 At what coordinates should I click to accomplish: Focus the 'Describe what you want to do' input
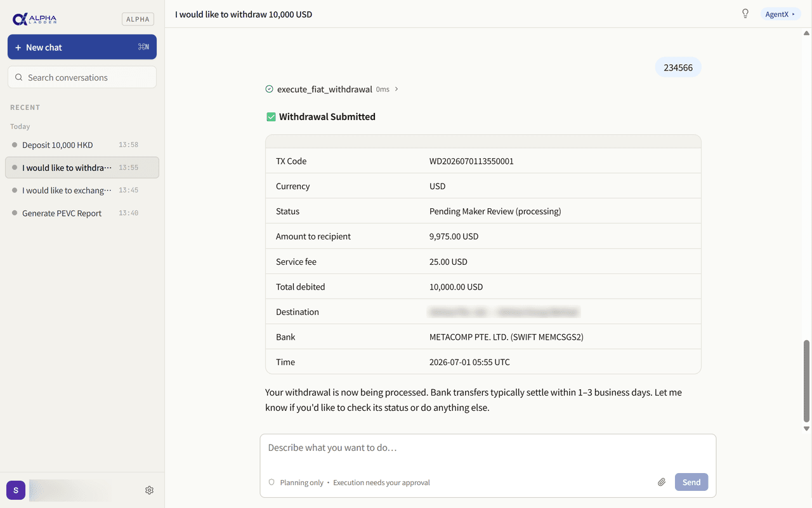point(488,448)
